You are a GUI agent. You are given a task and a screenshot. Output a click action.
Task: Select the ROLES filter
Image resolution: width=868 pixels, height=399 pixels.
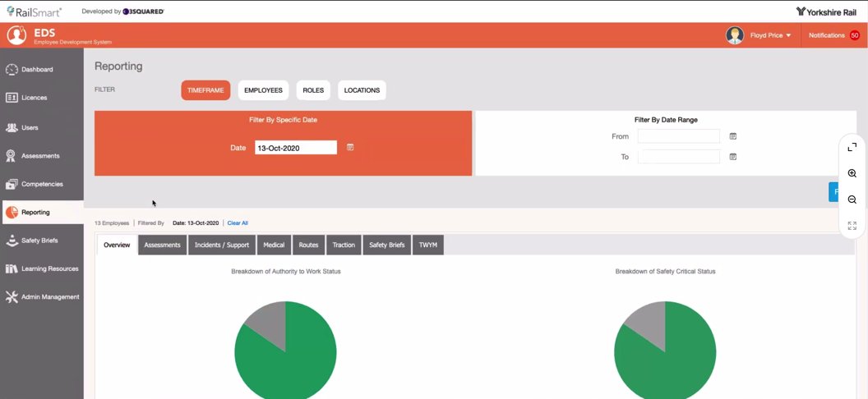click(x=313, y=90)
